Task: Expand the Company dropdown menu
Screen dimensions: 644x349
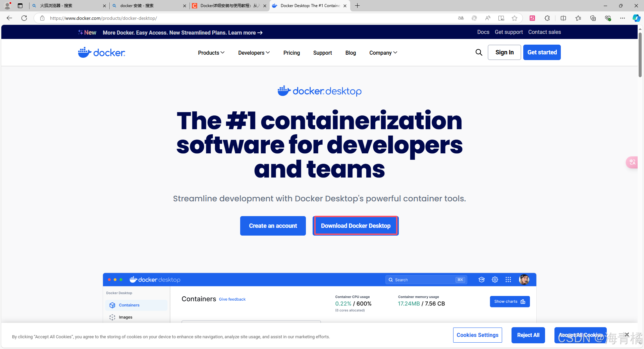Action: click(383, 53)
